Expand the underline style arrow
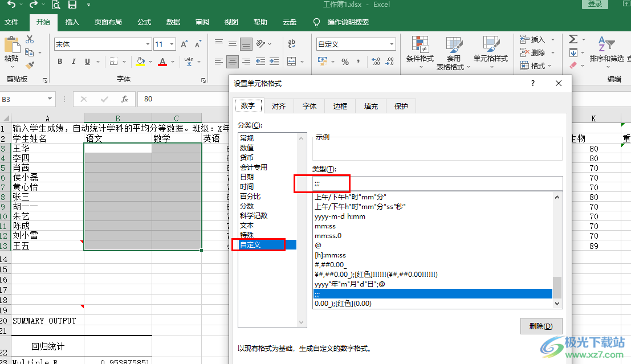The image size is (631, 364). tap(98, 62)
